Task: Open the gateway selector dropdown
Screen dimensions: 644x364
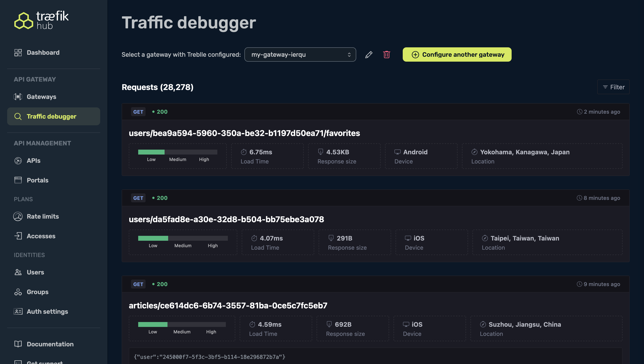Action: coord(300,54)
